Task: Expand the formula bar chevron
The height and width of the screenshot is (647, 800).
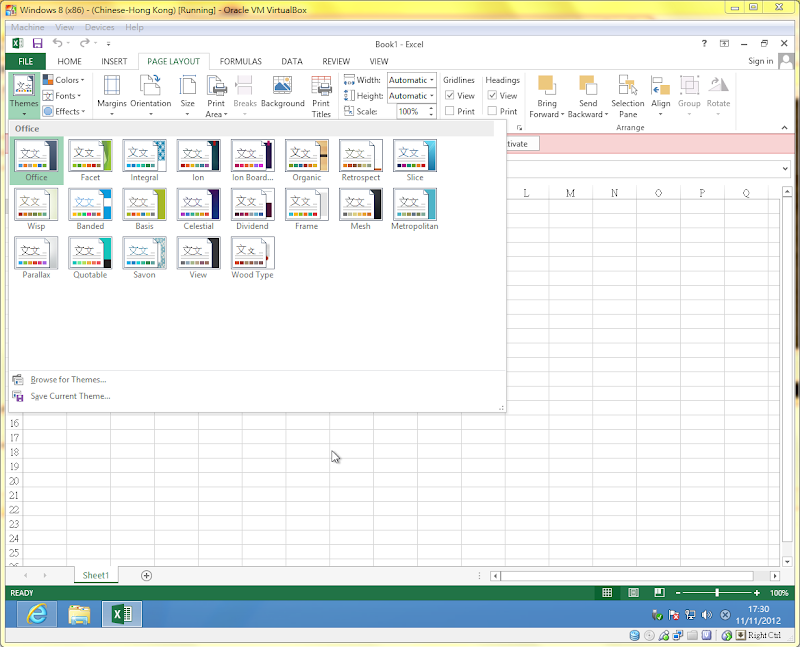Action: [x=785, y=168]
